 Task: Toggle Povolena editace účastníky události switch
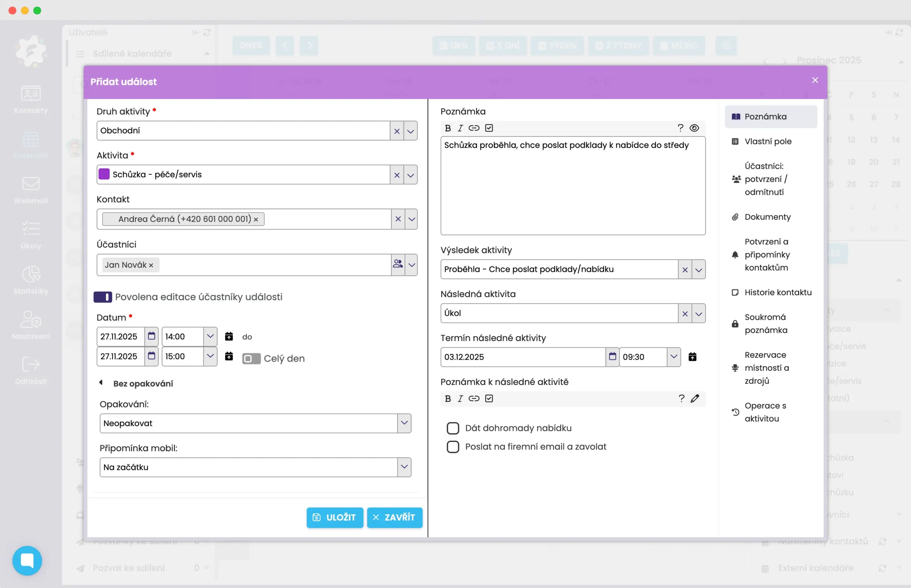tap(102, 297)
